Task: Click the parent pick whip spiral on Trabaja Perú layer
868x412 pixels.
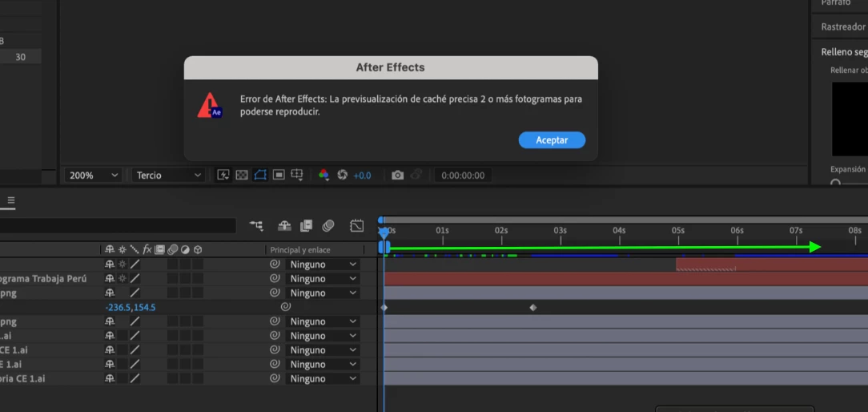Action: pos(275,278)
